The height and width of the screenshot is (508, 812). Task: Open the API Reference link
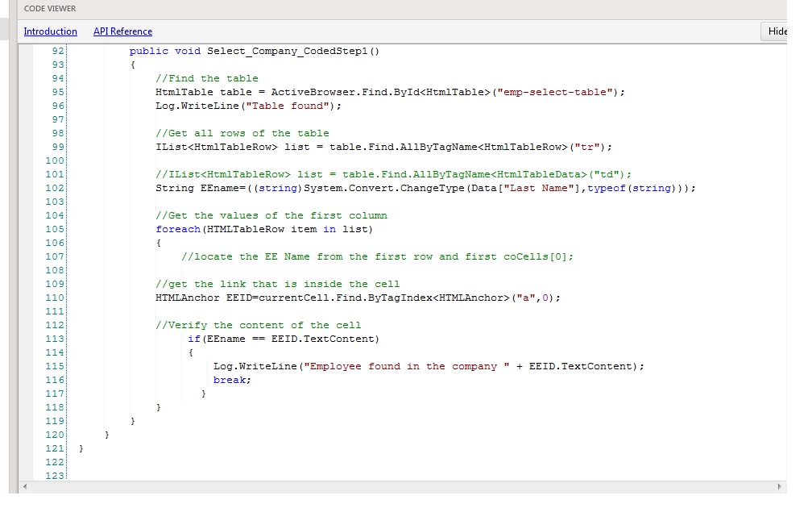(122, 31)
